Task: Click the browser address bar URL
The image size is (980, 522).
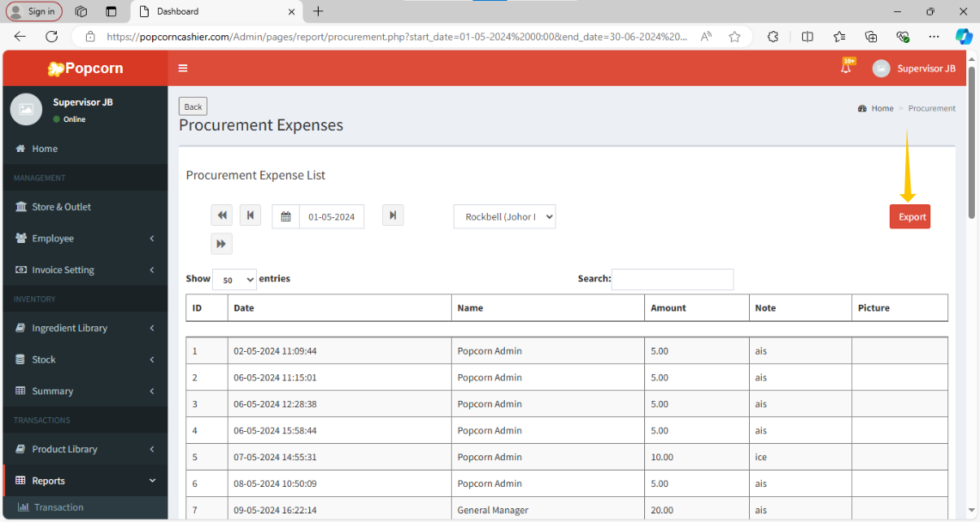Action: coord(397,37)
